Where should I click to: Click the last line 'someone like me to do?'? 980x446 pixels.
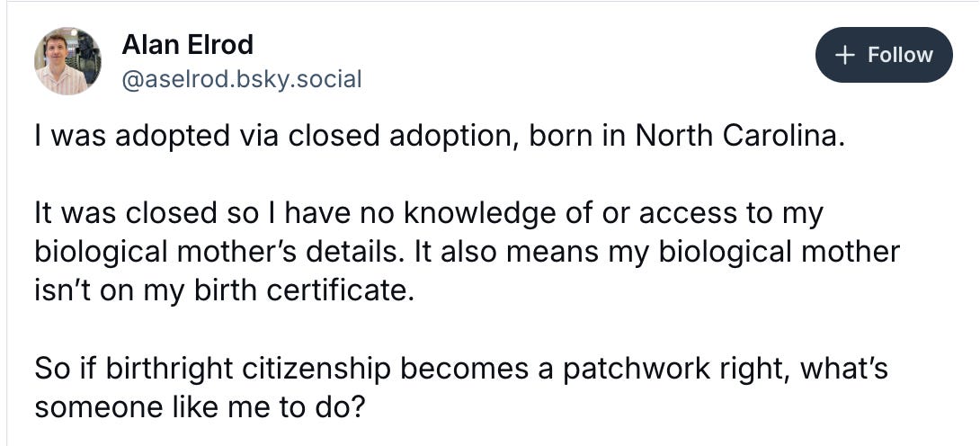coord(200,407)
